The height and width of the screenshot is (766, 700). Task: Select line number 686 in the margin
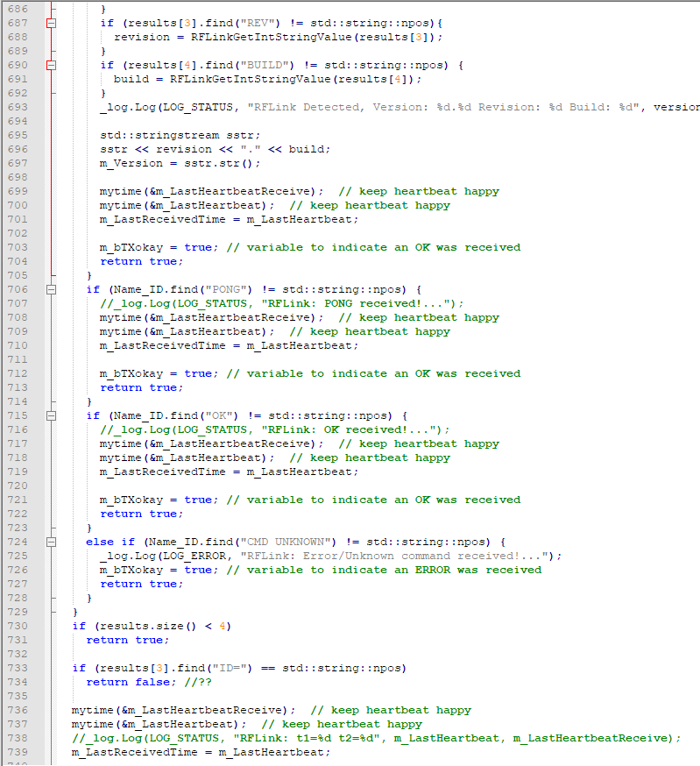[17, 9]
